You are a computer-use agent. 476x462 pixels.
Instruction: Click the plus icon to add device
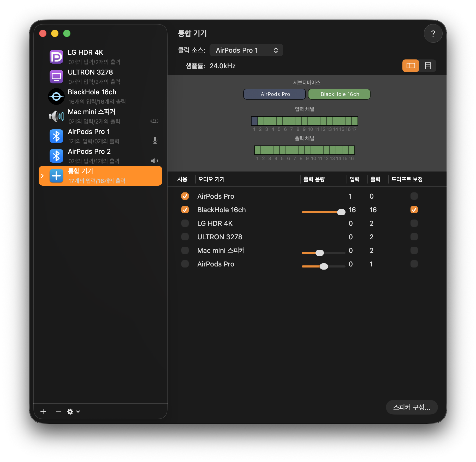tap(43, 411)
